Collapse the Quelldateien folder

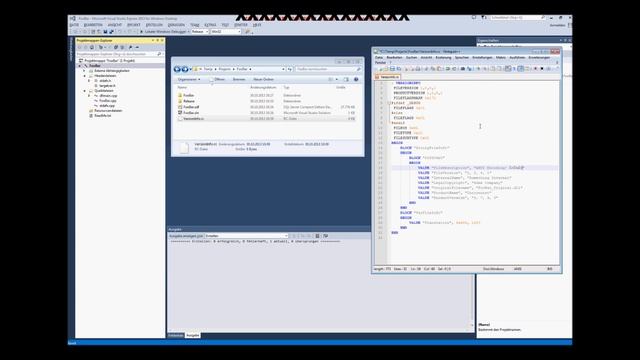[84, 91]
